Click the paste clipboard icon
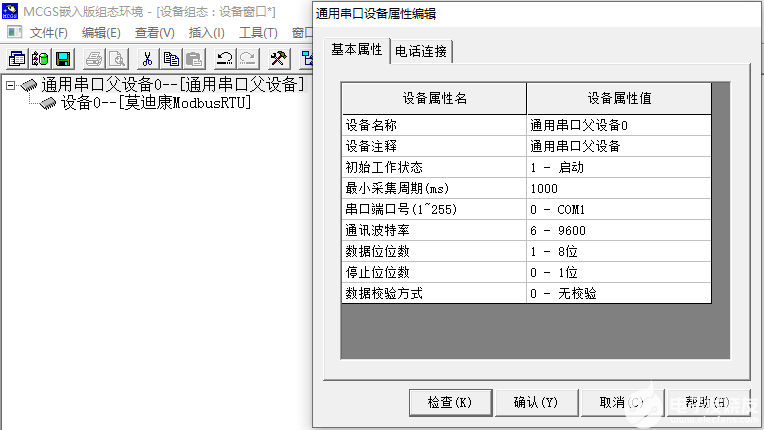 (194, 59)
